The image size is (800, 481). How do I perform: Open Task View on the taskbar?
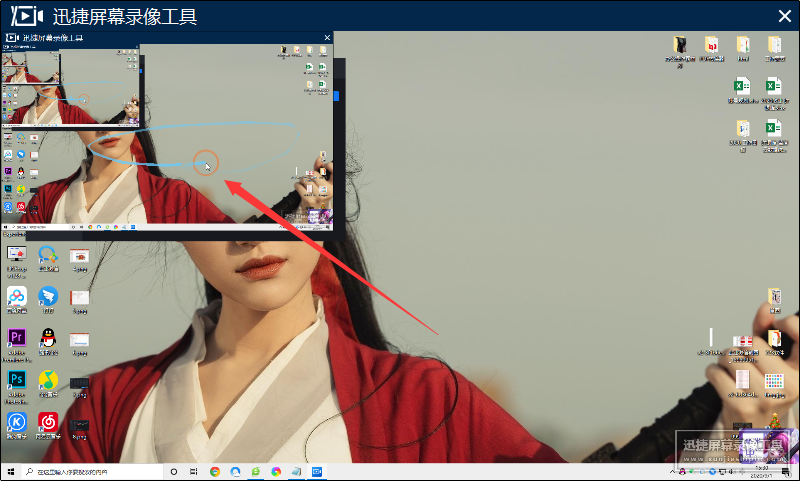pyautogui.click(x=194, y=472)
